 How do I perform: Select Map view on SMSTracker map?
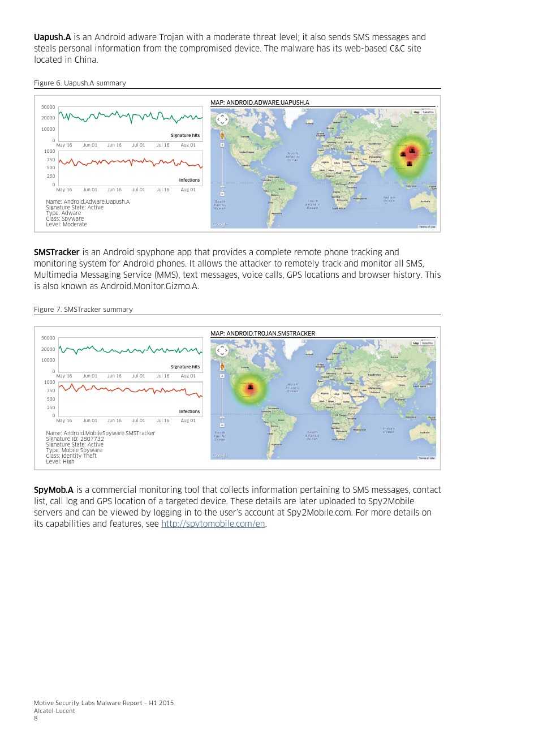pos(416,343)
